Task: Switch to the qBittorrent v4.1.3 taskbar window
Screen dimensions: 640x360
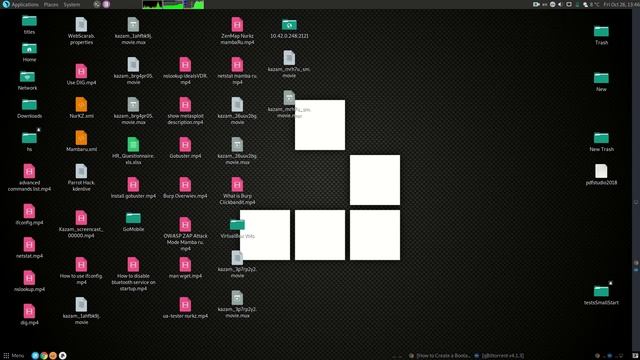Action: [x=499, y=356]
